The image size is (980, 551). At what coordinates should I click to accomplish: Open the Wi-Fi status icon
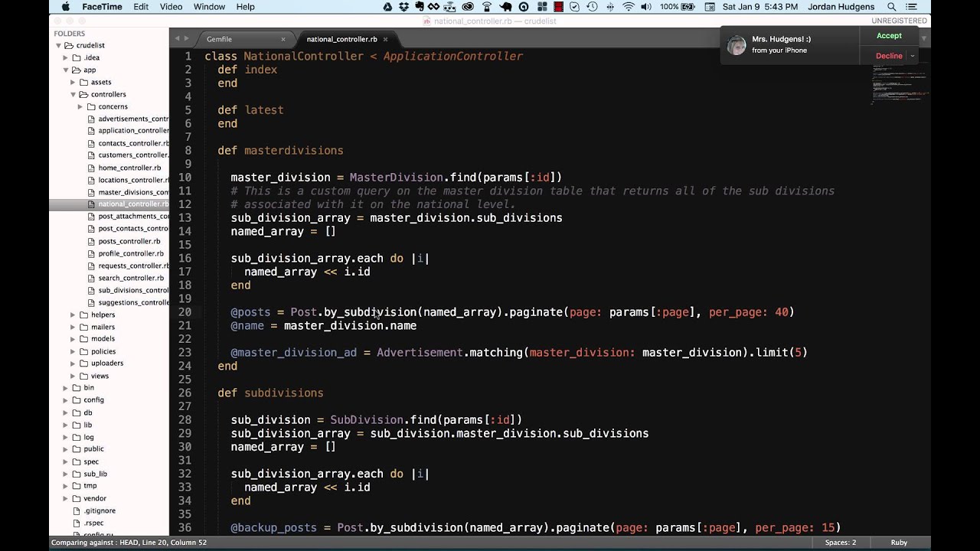coord(628,7)
